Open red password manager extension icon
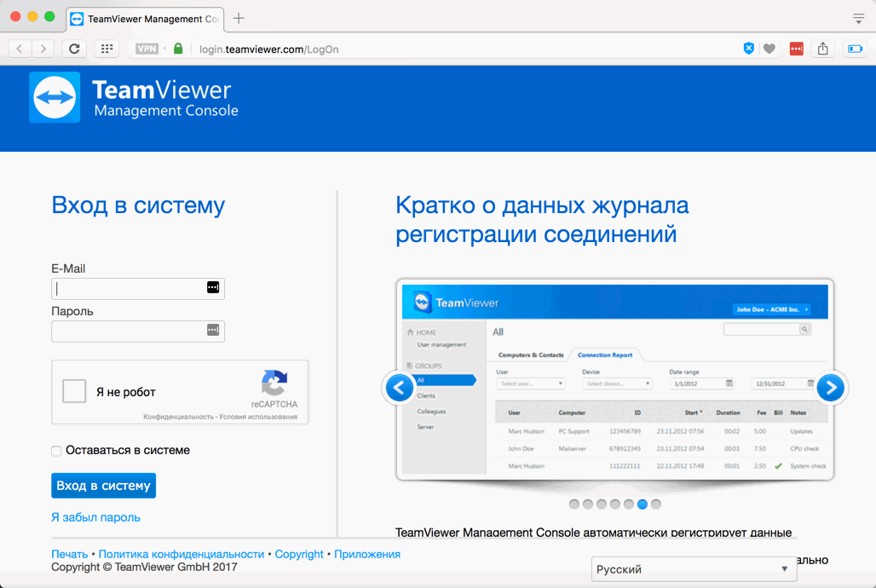This screenshot has height=588, width=876. coord(796,49)
